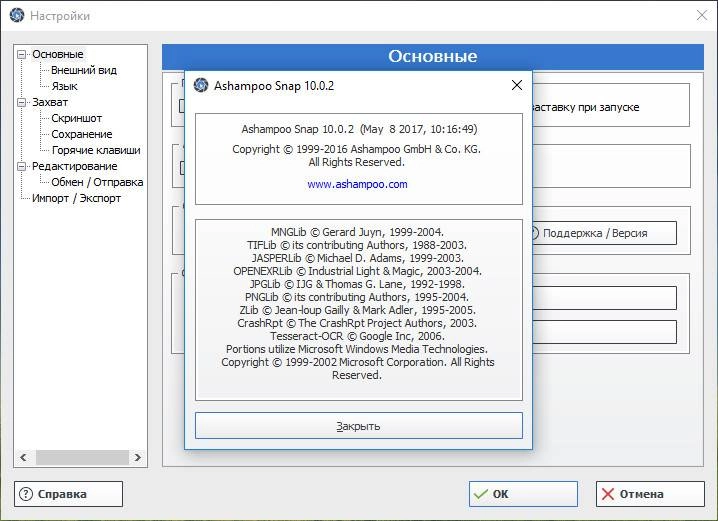
Task: Click the Поддержка / Версия button
Action: 604,233
